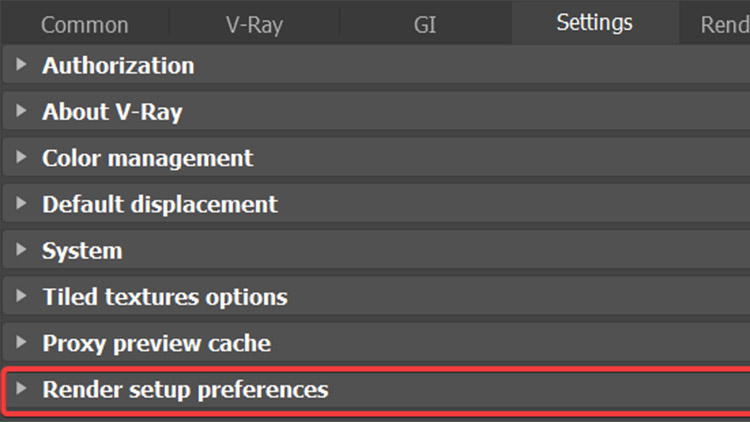Expand Color management using its arrow
The height and width of the screenshot is (422, 750).
pyautogui.click(x=23, y=158)
